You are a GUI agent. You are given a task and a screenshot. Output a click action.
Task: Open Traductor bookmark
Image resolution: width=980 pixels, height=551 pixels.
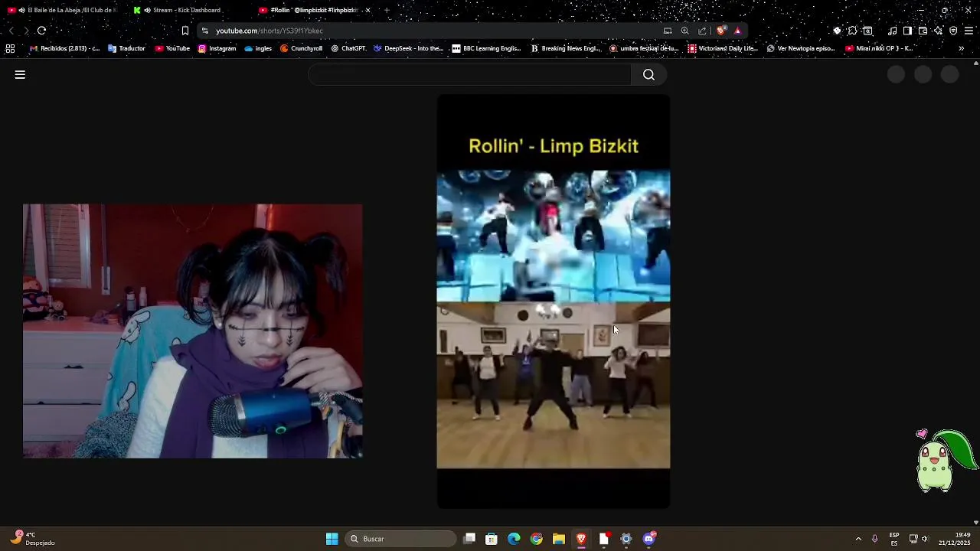click(126, 48)
